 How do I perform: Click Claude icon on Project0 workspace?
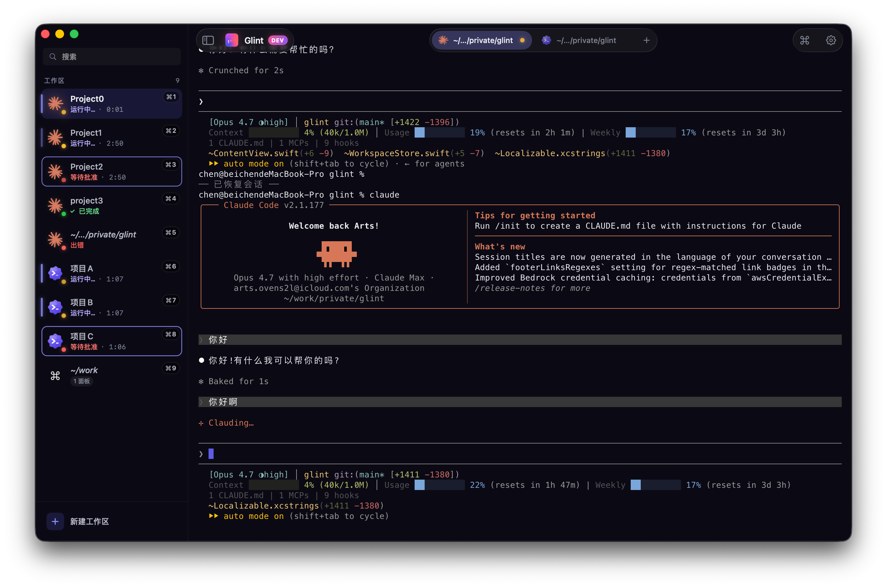coord(56,104)
